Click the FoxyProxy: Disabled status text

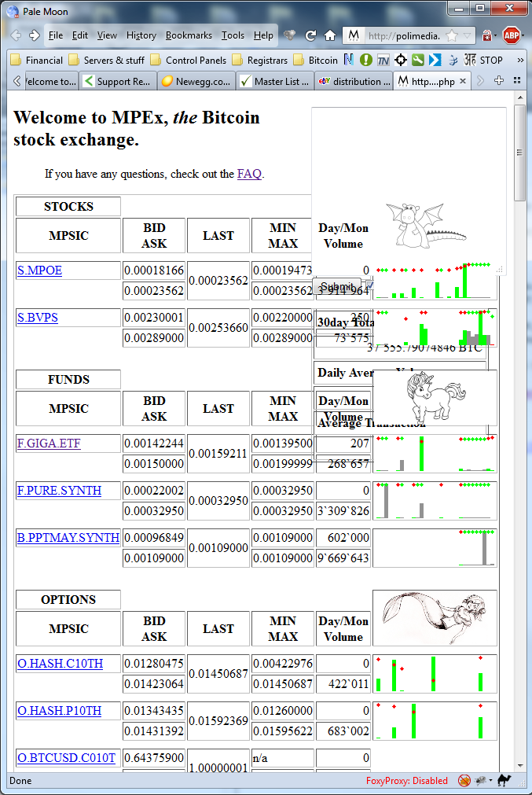point(407,781)
